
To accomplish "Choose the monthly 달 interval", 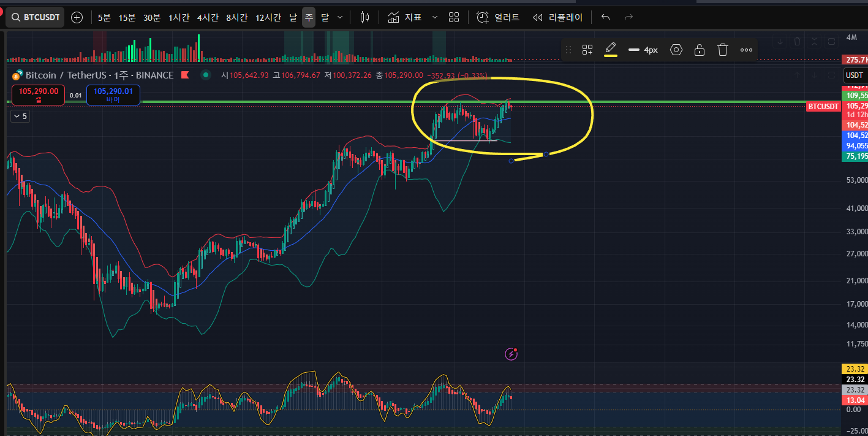I will point(325,17).
